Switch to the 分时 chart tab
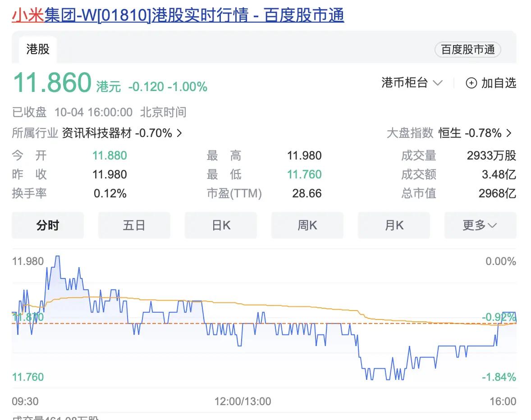This screenshot has width=531, height=420. pyautogui.click(x=48, y=225)
